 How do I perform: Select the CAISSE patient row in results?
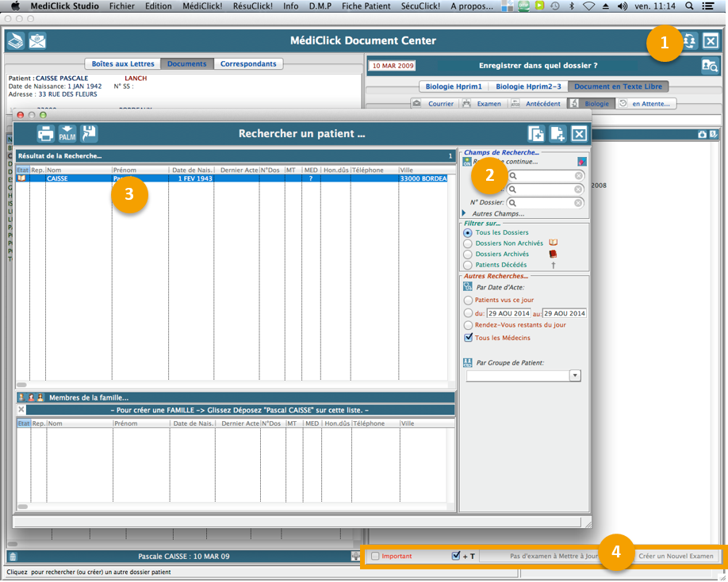(x=238, y=178)
